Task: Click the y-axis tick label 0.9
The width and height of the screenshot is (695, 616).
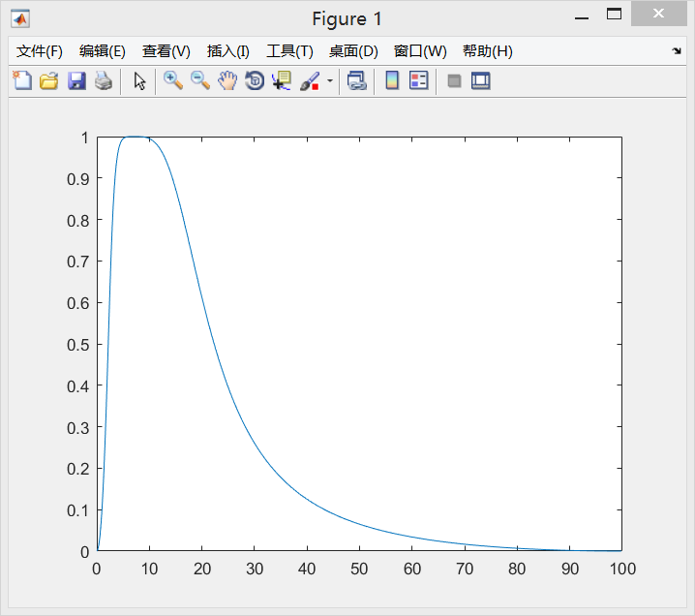Action: pos(78,179)
